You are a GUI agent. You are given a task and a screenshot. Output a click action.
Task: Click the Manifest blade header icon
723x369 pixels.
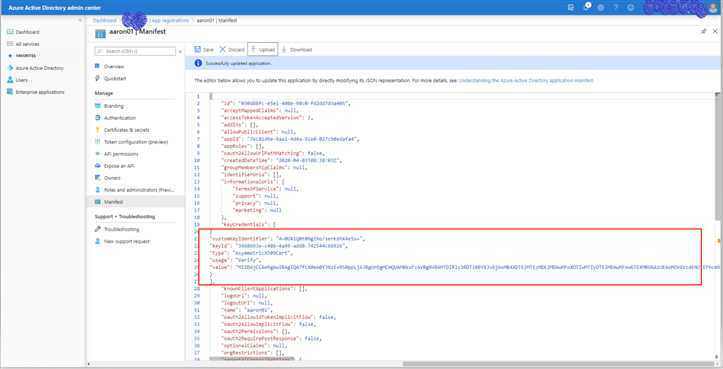point(100,34)
